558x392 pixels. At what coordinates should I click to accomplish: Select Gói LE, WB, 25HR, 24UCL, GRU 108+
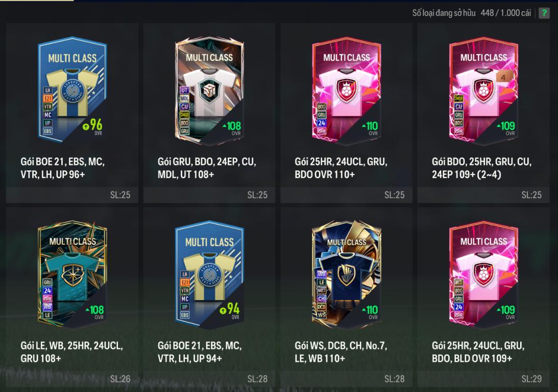[x=71, y=352]
